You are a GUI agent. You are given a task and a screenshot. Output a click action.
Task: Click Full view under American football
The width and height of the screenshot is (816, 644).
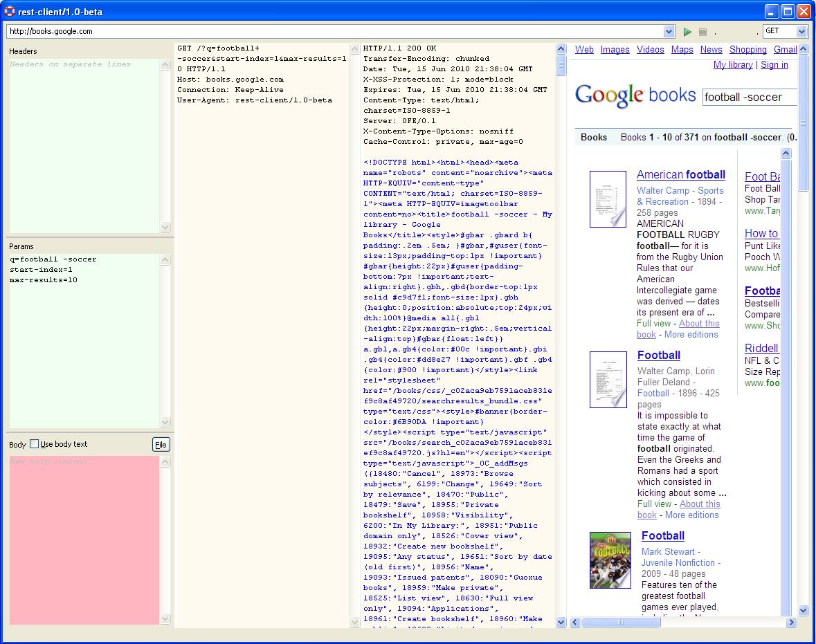click(653, 323)
